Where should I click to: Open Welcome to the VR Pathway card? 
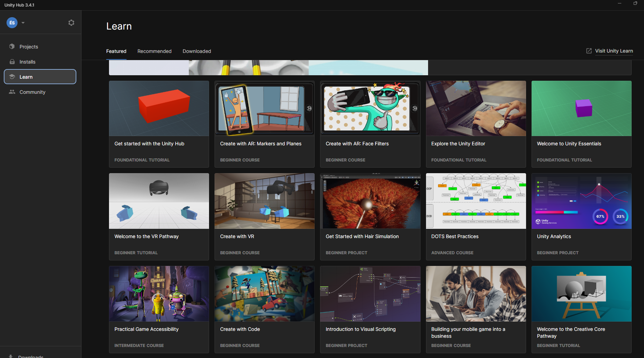point(159,216)
